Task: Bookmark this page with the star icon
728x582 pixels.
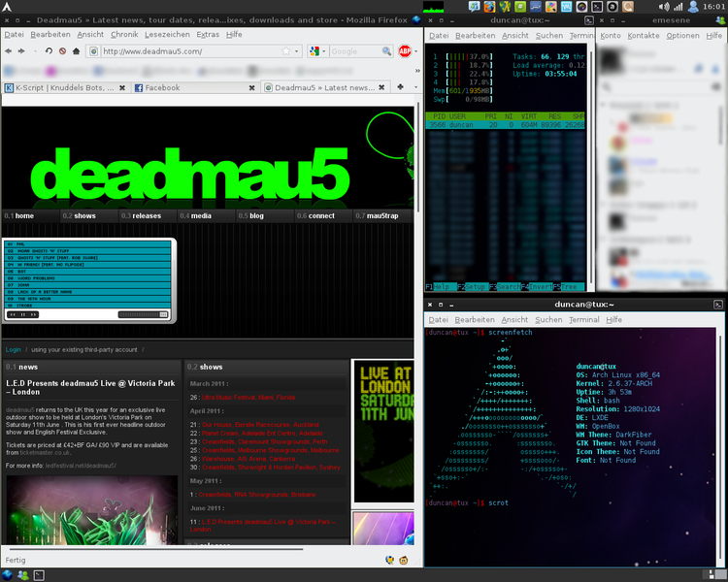Action: point(286,51)
